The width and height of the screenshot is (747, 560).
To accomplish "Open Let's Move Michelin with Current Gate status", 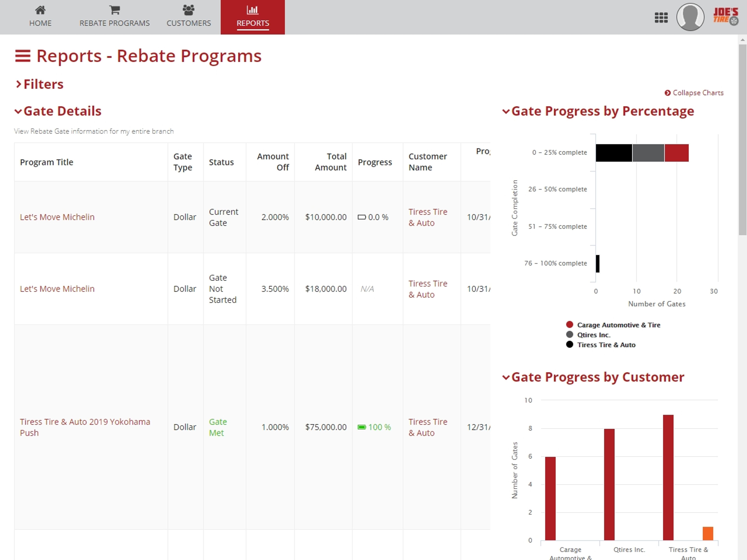I will click(57, 217).
